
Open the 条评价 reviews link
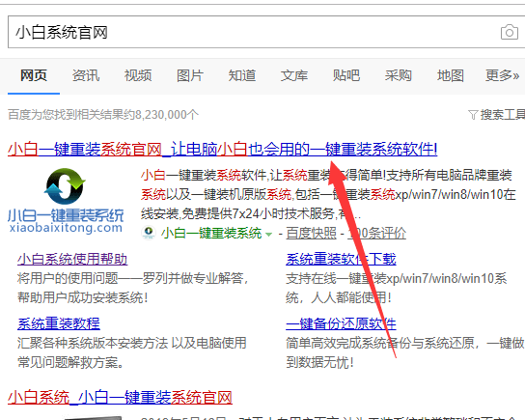(377, 233)
